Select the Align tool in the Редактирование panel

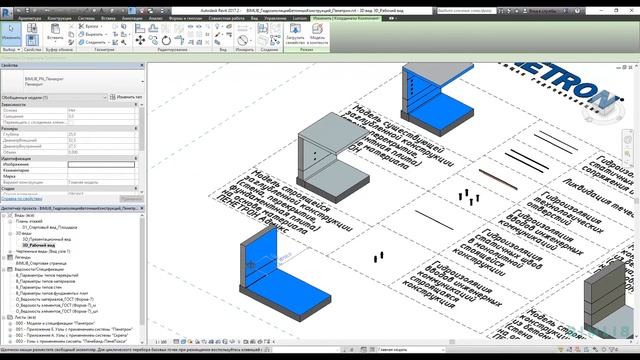(x=140, y=28)
